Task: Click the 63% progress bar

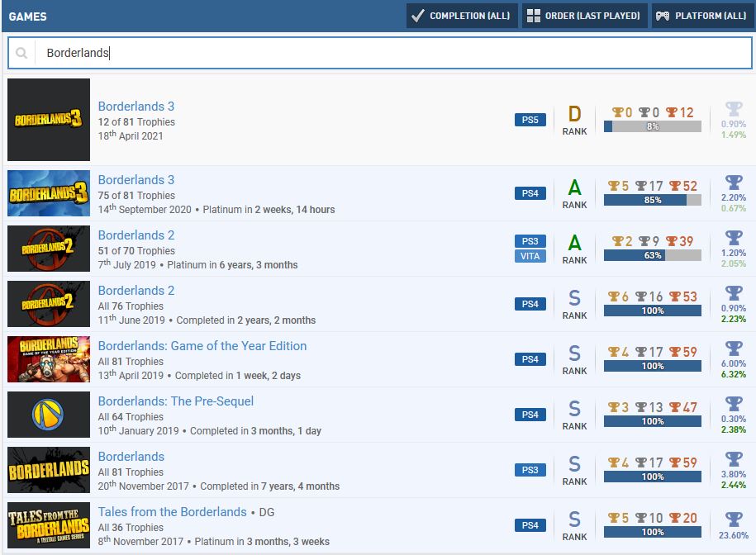Action: click(653, 255)
